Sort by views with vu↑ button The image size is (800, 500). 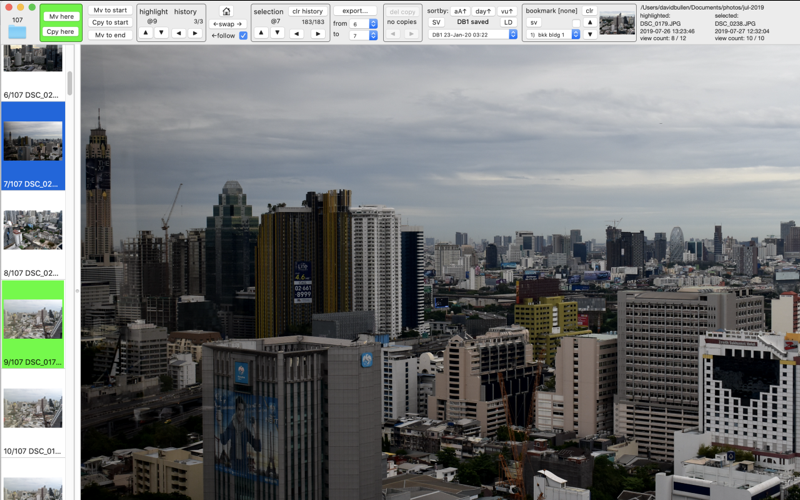coord(507,11)
